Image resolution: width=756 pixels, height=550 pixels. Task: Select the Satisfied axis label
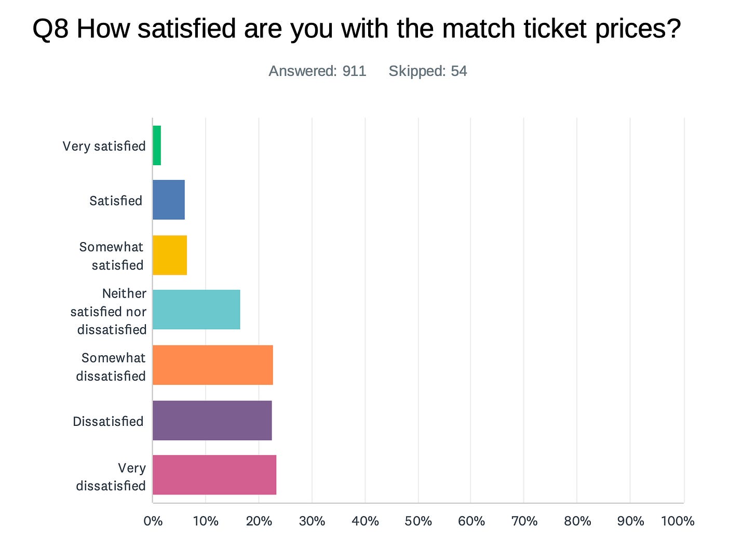(116, 200)
